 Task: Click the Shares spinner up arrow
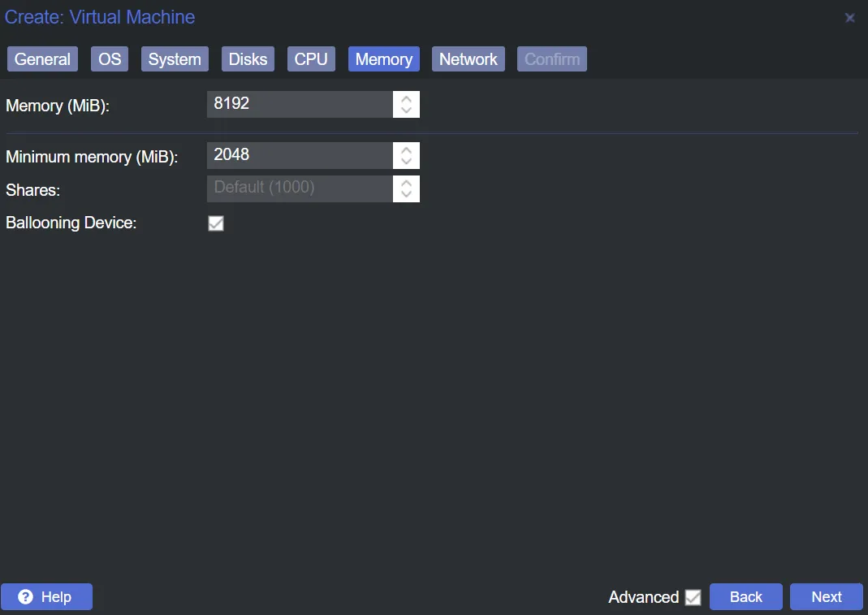pyautogui.click(x=406, y=182)
